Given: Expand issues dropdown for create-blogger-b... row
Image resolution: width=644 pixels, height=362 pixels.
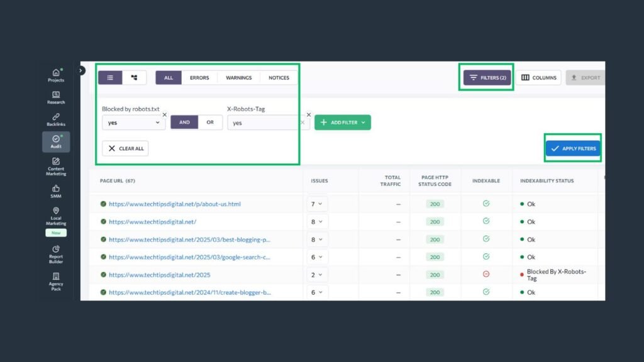Looking at the screenshot, I should click(x=317, y=292).
